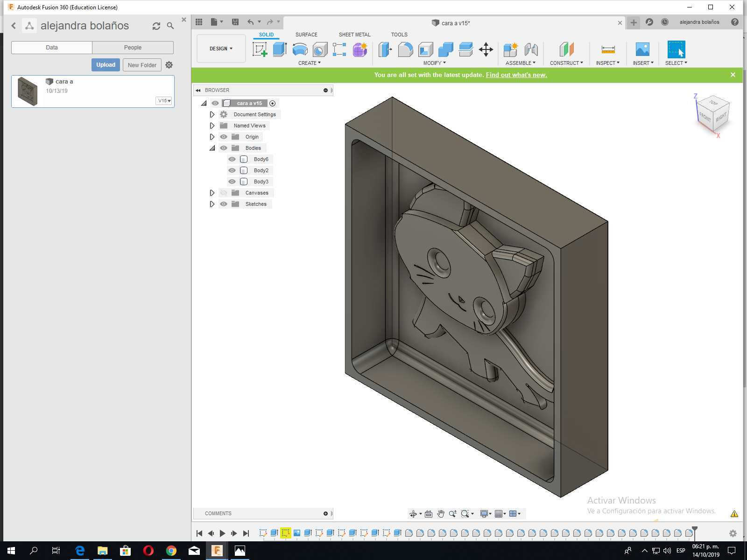Switch to the SHEET METAL tab
The width and height of the screenshot is (747, 560).
[x=355, y=35]
